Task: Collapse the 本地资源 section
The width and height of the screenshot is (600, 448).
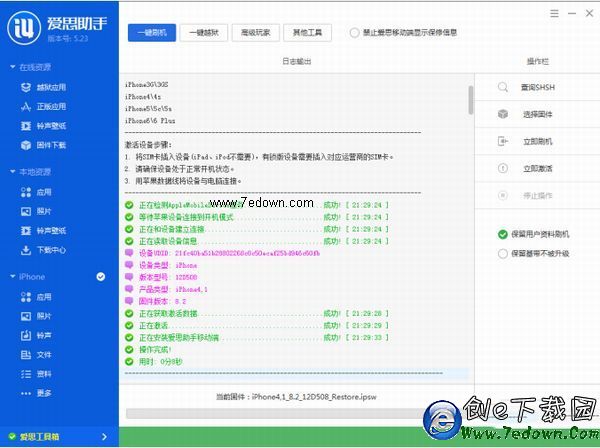Action: click(13, 172)
